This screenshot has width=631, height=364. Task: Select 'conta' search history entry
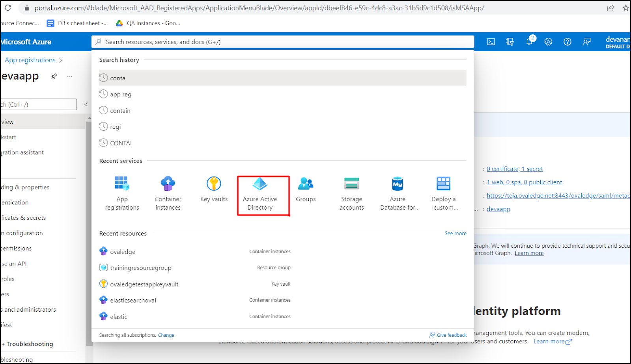pos(282,78)
